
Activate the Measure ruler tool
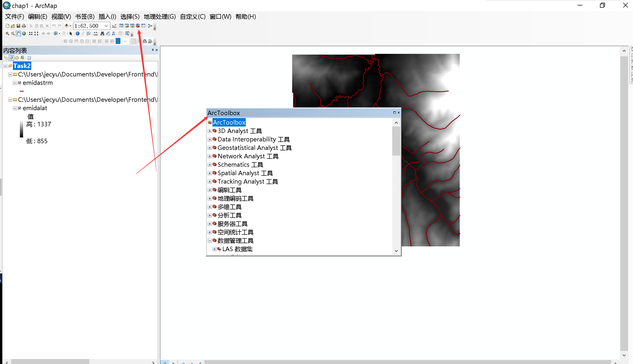pyautogui.click(x=96, y=33)
